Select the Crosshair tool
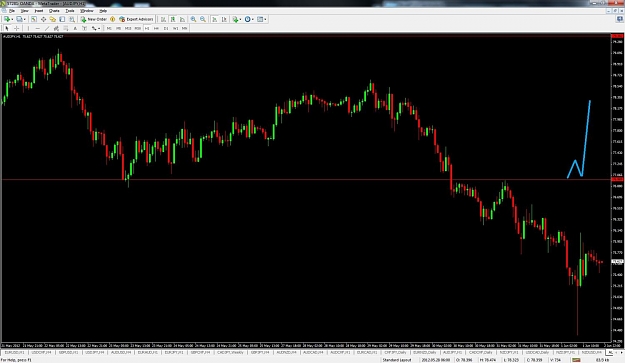 (x=16, y=28)
